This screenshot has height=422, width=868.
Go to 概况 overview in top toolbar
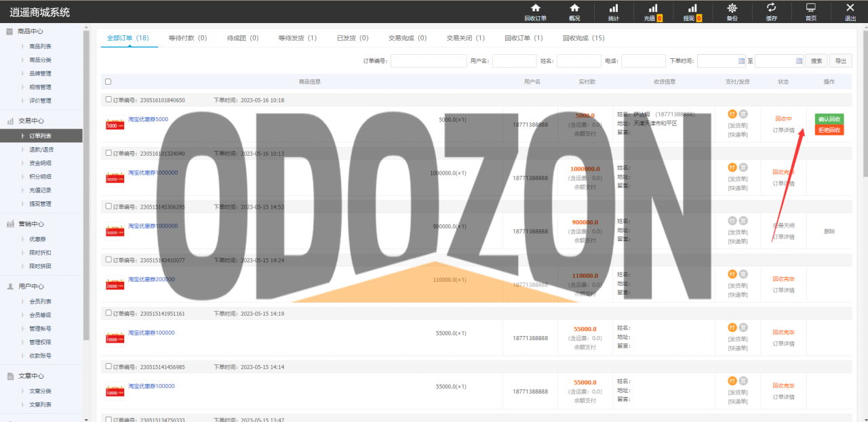(574, 12)
